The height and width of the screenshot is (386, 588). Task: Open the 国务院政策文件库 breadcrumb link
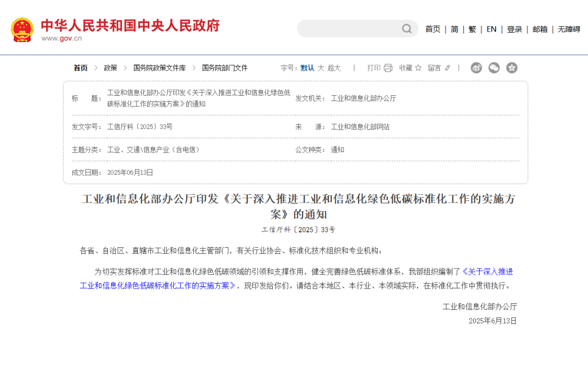pyautogui.click(x=158, y=68)
